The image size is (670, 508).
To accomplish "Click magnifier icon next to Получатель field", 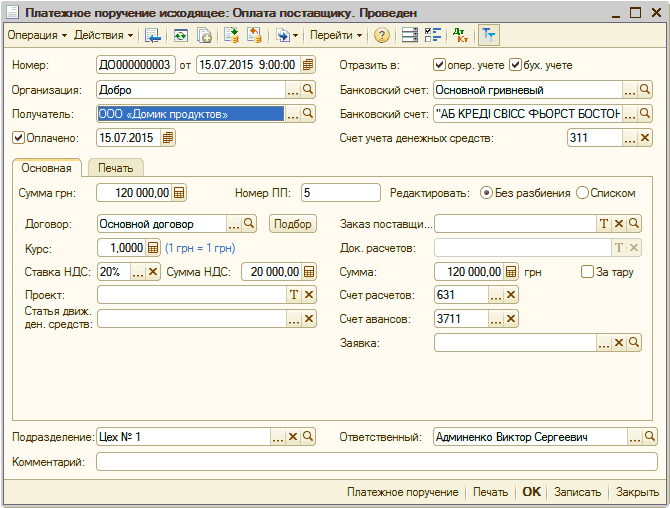I will pyautogui.click(x=308, y=114).
